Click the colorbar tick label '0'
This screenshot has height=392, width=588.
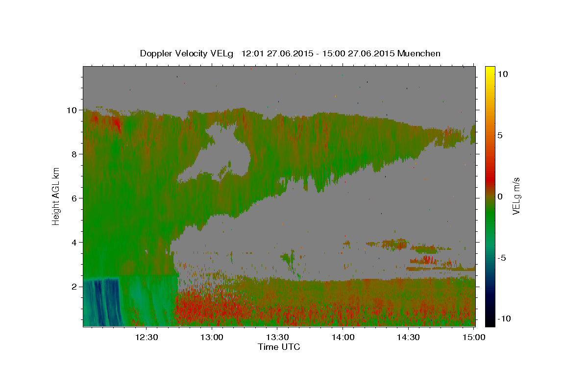[x=499, y=196]
